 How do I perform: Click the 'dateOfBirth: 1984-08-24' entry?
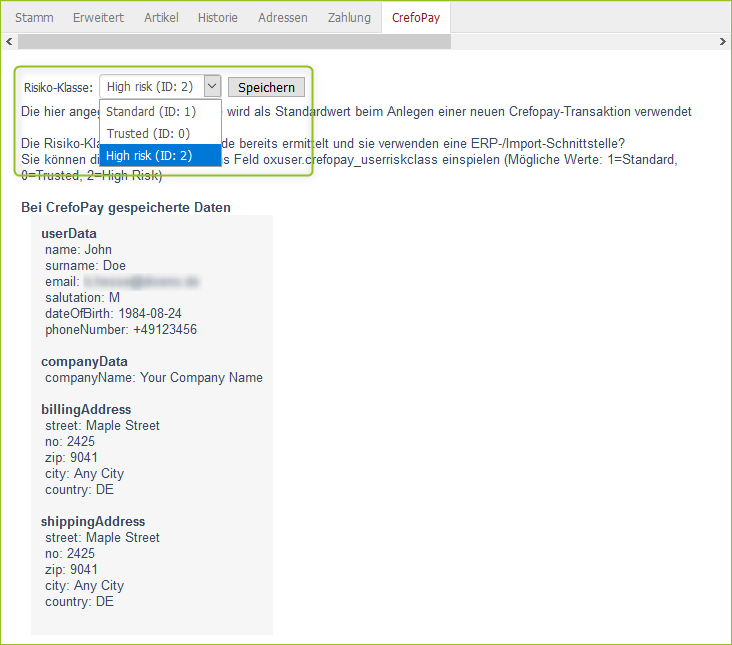click(x=113, y=313)
